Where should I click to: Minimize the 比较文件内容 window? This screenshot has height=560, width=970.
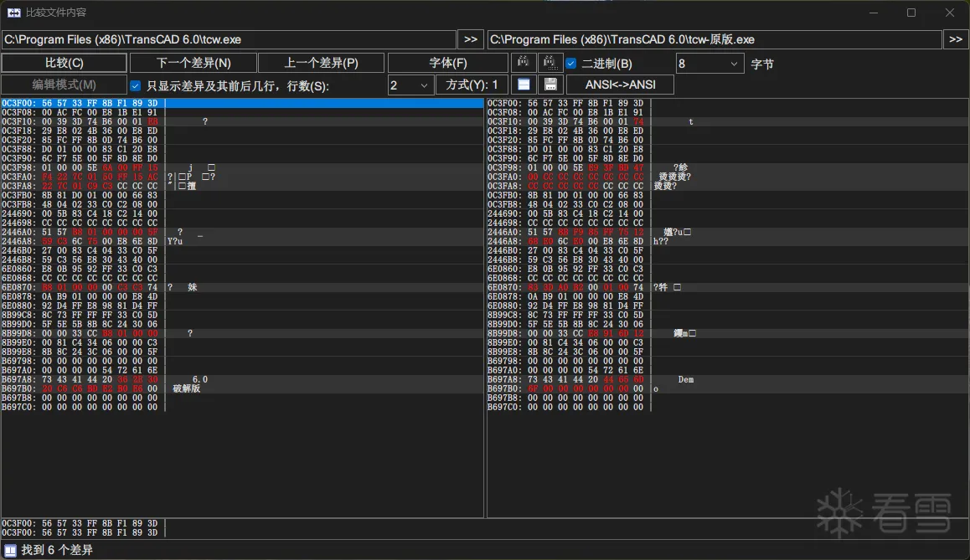pos(874,13)
